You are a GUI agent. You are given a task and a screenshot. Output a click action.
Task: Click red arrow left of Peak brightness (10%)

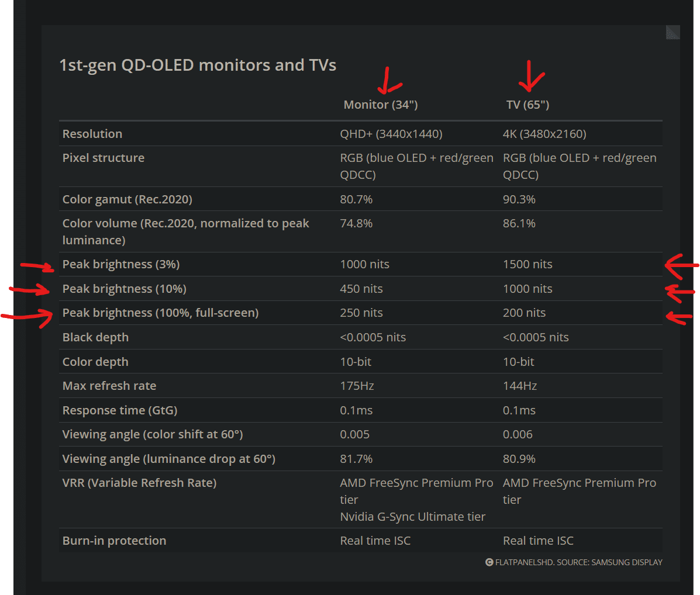(29, 290)
